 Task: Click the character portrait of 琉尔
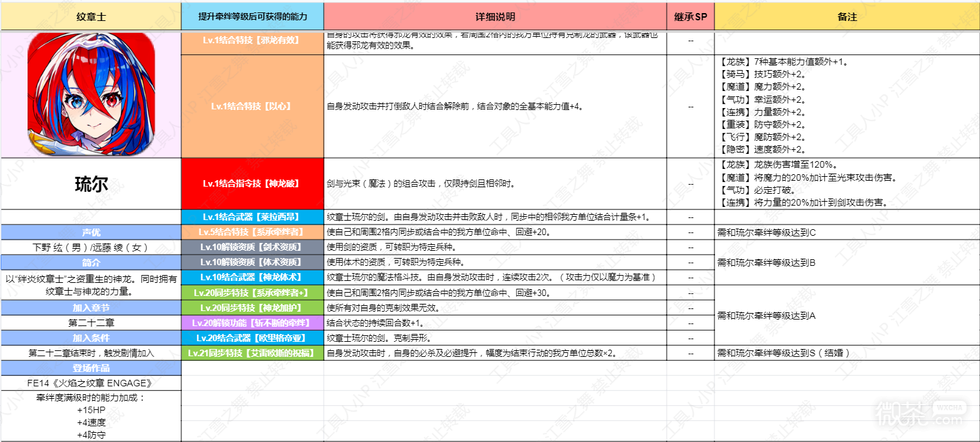[x=91, y=93]
